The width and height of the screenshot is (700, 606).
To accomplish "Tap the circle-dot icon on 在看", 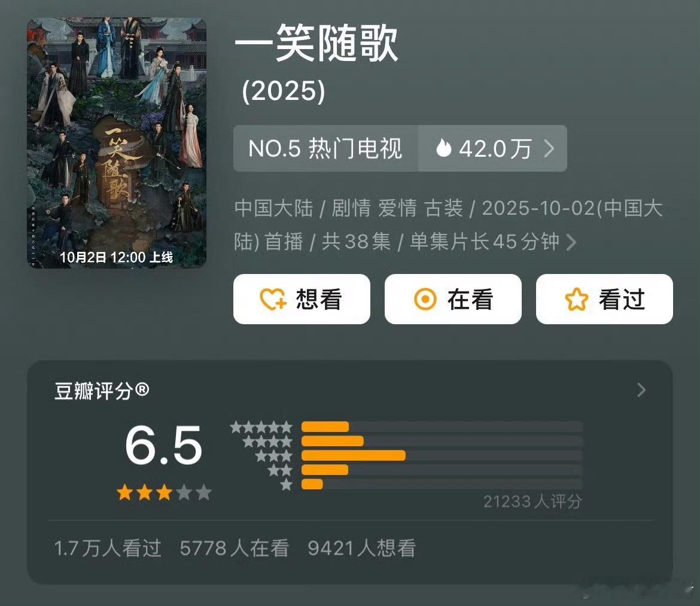I will pyautogui.click(x=425, y=299).
